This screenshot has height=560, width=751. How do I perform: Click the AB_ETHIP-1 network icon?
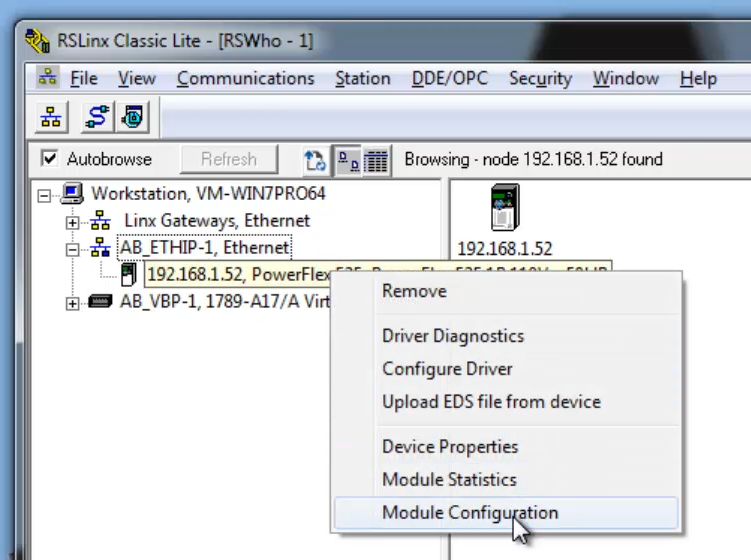pos(101,248)
